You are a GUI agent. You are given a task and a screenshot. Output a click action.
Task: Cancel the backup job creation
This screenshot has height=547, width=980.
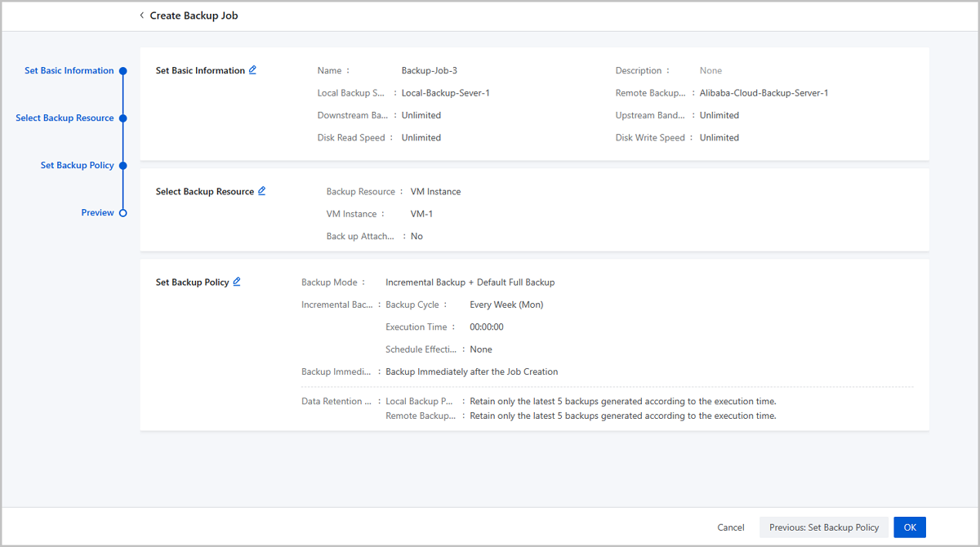pos(731,527)
